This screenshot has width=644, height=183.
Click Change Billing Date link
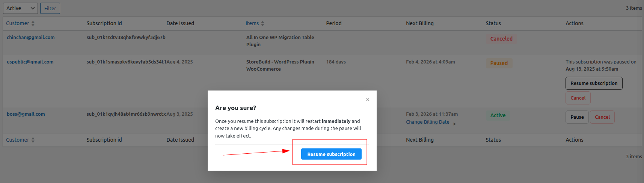pos(427,122)
